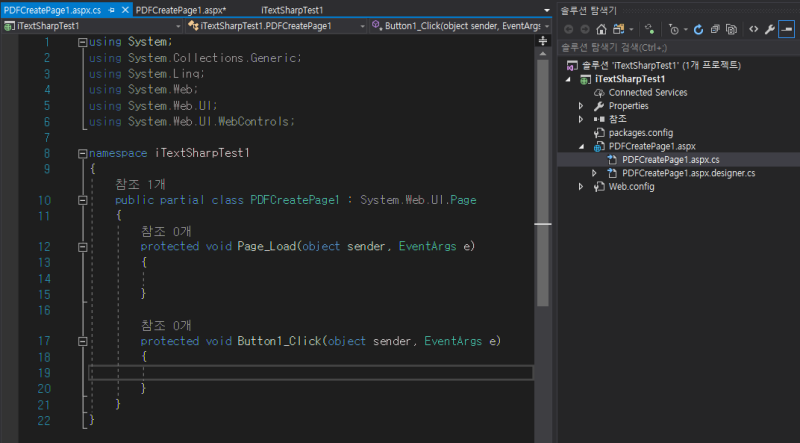Expand the Properties node in Solution Explorer
Viewport: 800px width, 443px height.
coord(581,106)
